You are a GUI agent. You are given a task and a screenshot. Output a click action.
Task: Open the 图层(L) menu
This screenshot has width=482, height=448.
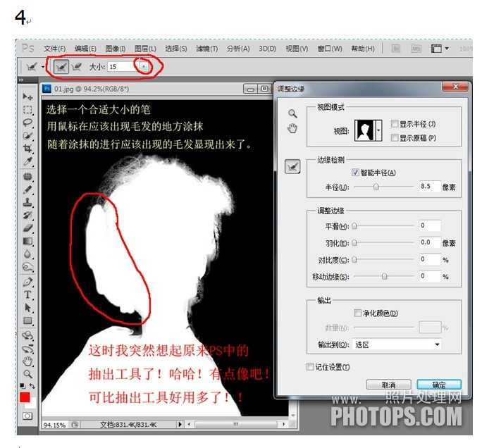[x=145, y=49]
